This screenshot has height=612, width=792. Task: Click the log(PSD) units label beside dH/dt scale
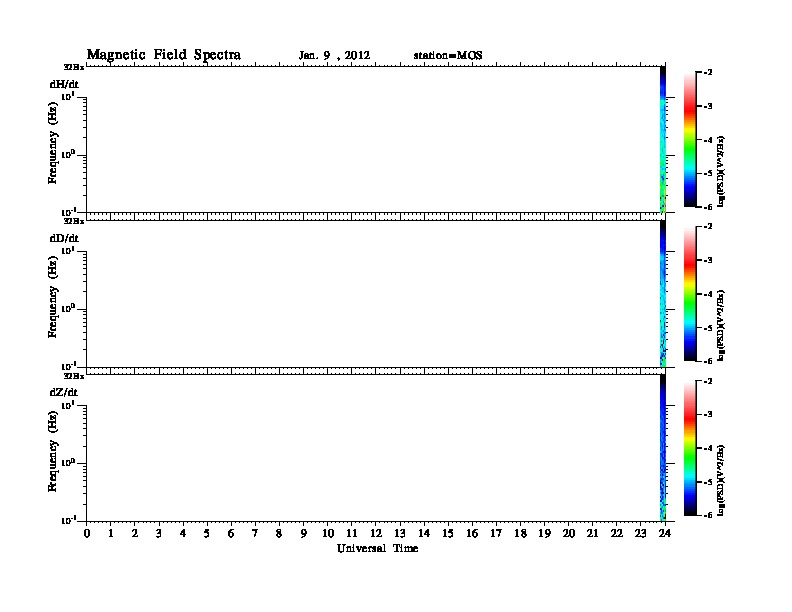pyautogui.click(x=721, y=171)
